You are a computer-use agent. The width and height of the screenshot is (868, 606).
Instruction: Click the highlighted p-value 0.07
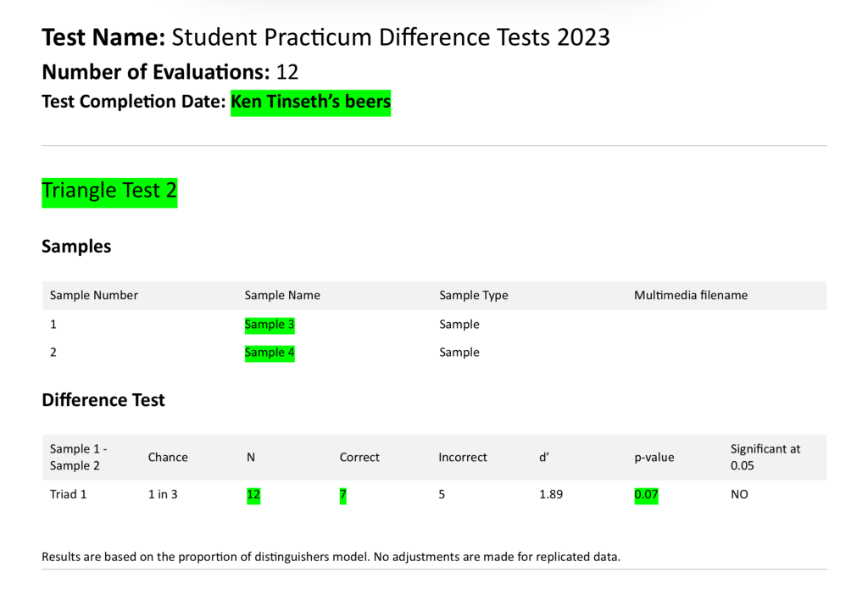[x=646, y=494]
